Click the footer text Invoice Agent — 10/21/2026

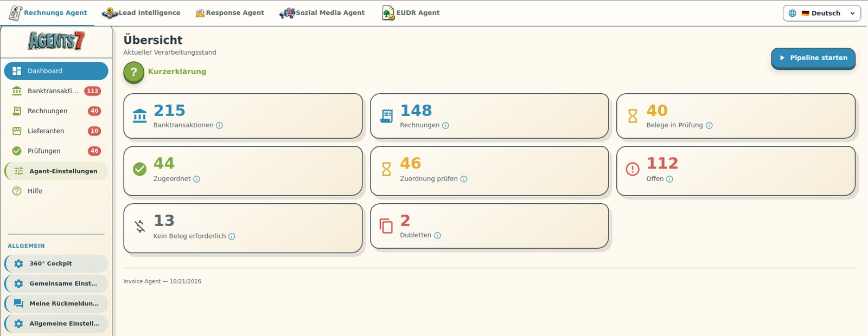tap(162, 282)
